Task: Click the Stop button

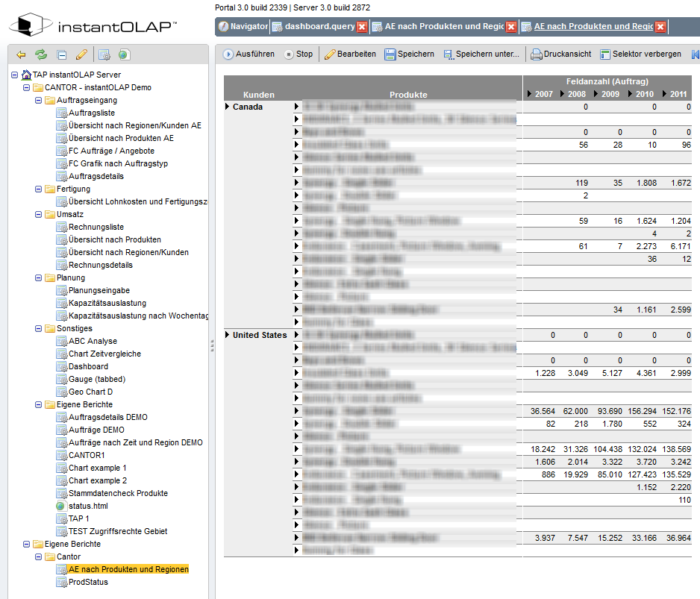Action: click(299, 54)
